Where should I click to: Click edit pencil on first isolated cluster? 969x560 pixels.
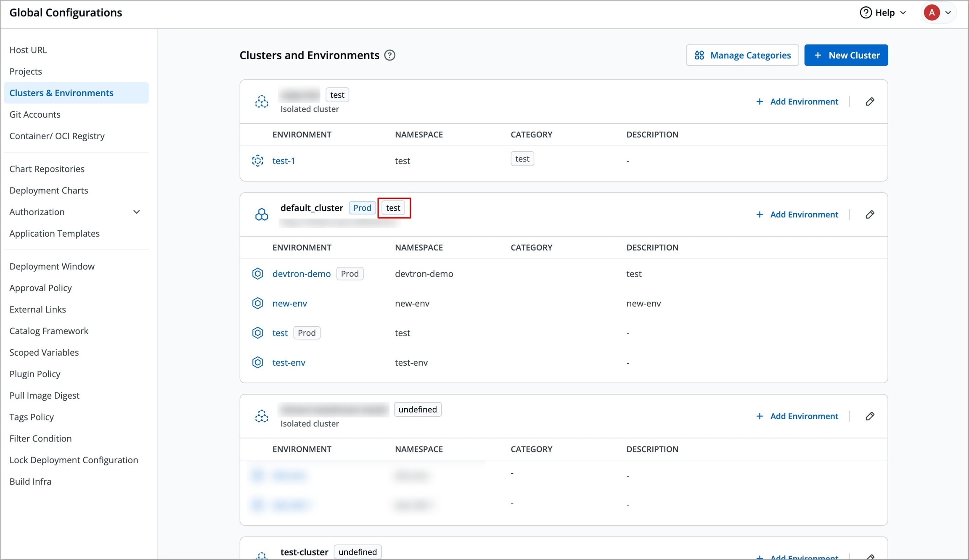(870, 101)
